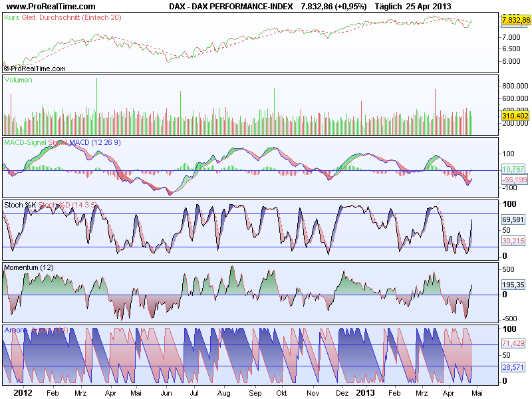The width and height of the screenshot is (532, 399).
Task: Select the 195,35 Momentum value box
Action: [x=513, y=285]
